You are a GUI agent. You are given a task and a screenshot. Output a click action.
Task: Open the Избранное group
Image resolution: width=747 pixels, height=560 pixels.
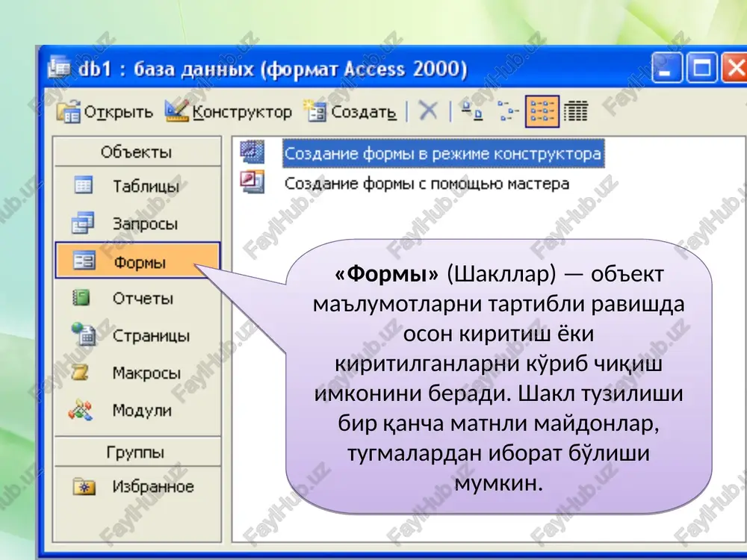click(x=137, y=486)
